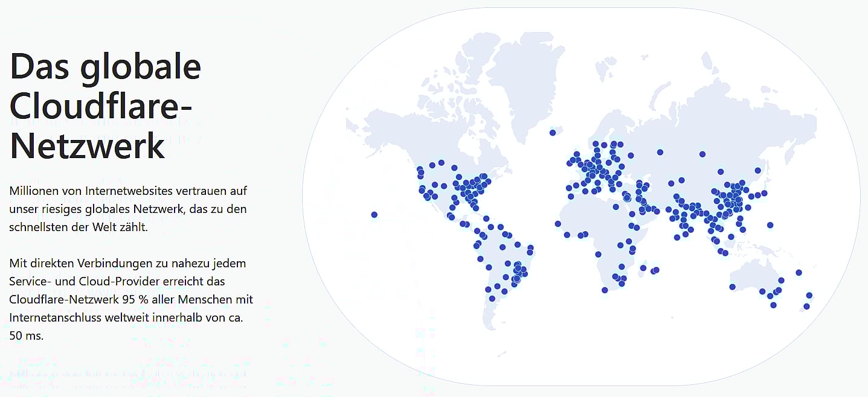Select the southernmost dot below Australia
Viewport: 868px width, 397px height.
(773, 304)
